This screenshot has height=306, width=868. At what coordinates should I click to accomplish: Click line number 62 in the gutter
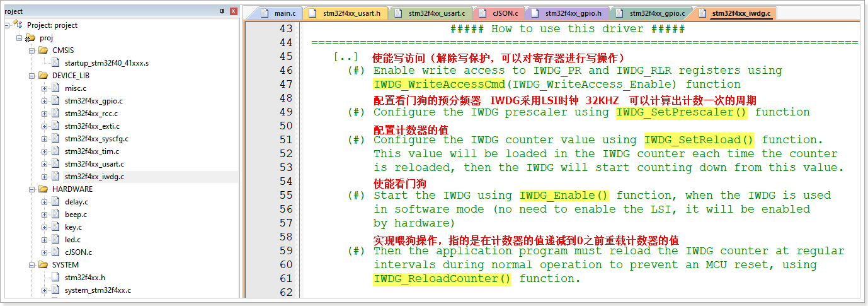click(x=285, y=293)
